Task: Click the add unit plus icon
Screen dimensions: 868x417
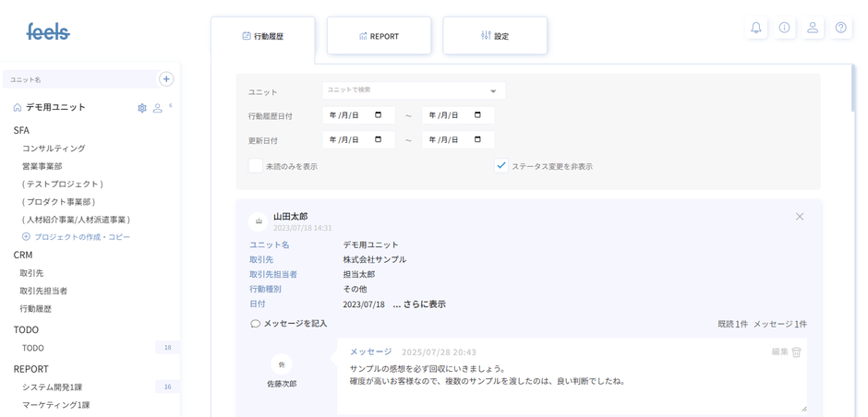Action: point(166,79)
